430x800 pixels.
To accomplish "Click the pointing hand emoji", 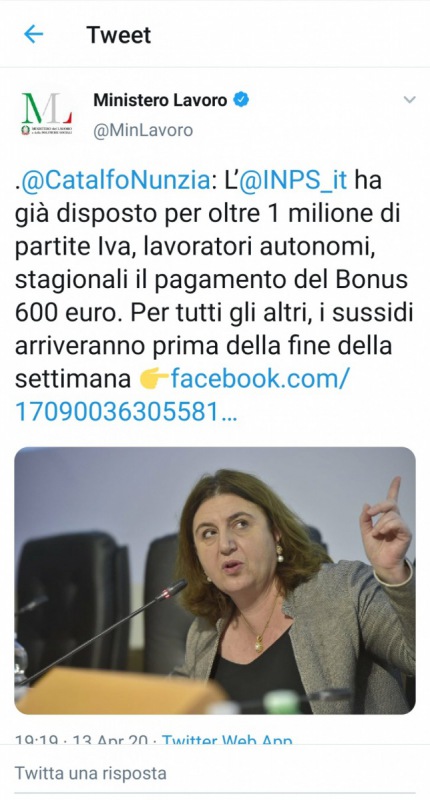I will [x=154, y=380].
